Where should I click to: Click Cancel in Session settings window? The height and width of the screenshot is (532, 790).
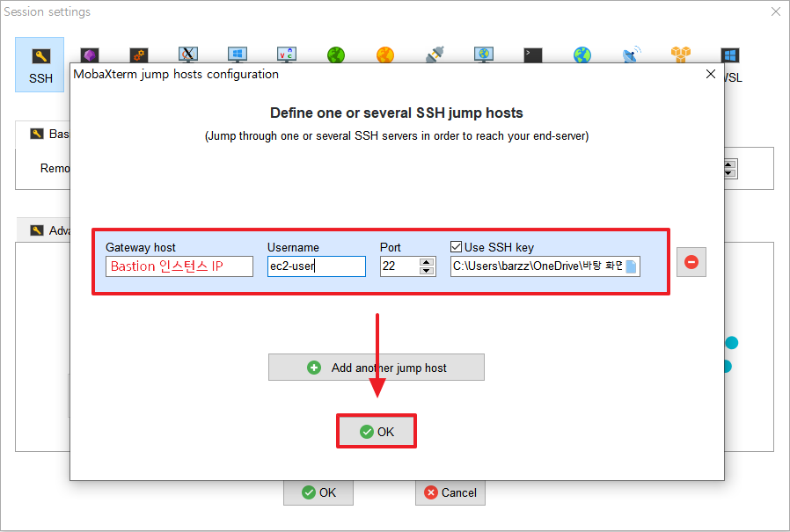(x=450, y=492)
